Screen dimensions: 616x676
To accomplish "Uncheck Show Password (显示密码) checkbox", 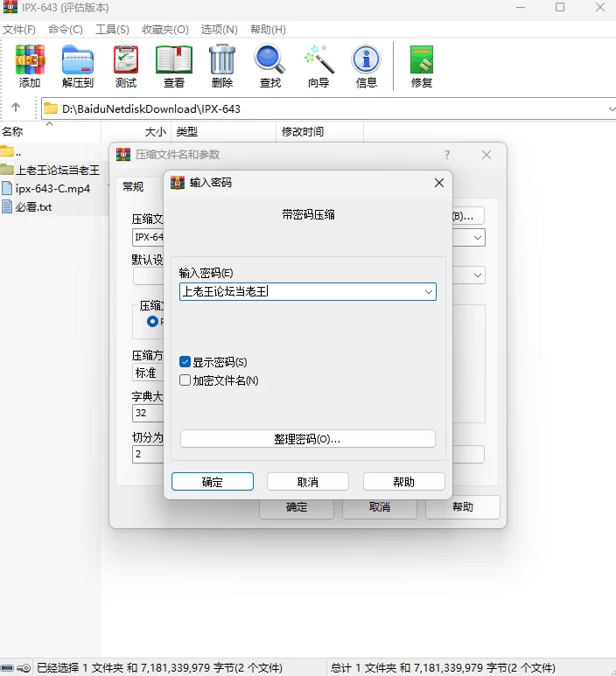I will (185, 362).
